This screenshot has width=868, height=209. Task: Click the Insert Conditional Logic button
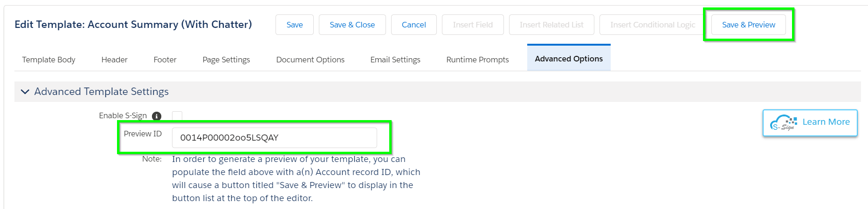click(x=653, y=25)
